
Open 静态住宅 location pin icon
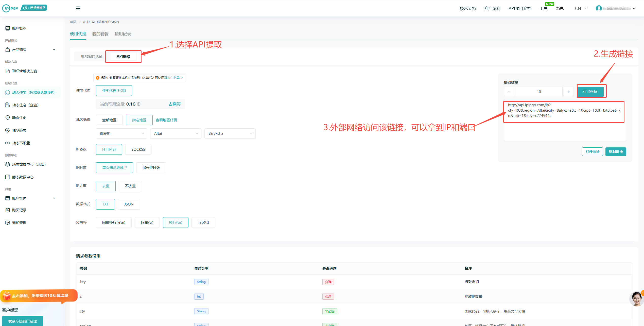tap(8, 118)
